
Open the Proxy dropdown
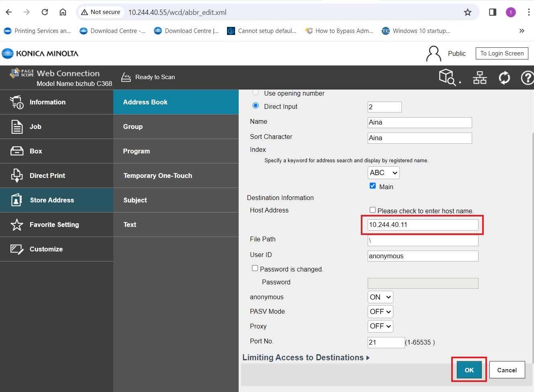coord(380,326)
